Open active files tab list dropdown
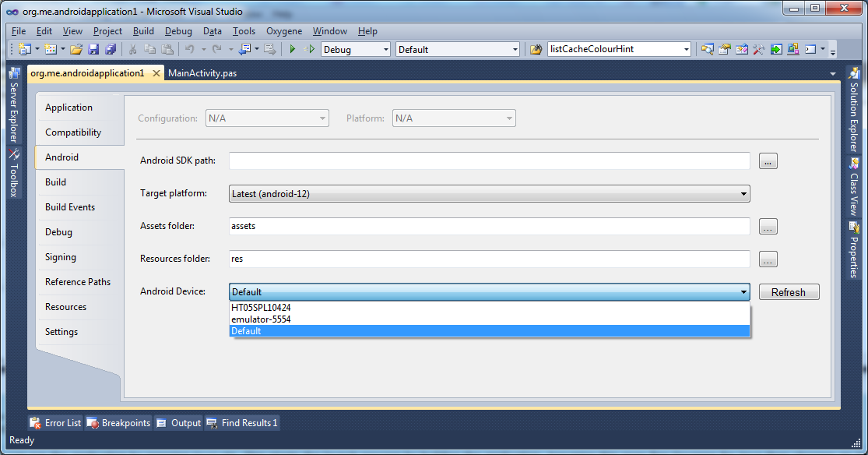This screenshot has width=868, height=455. coord(832,74)
